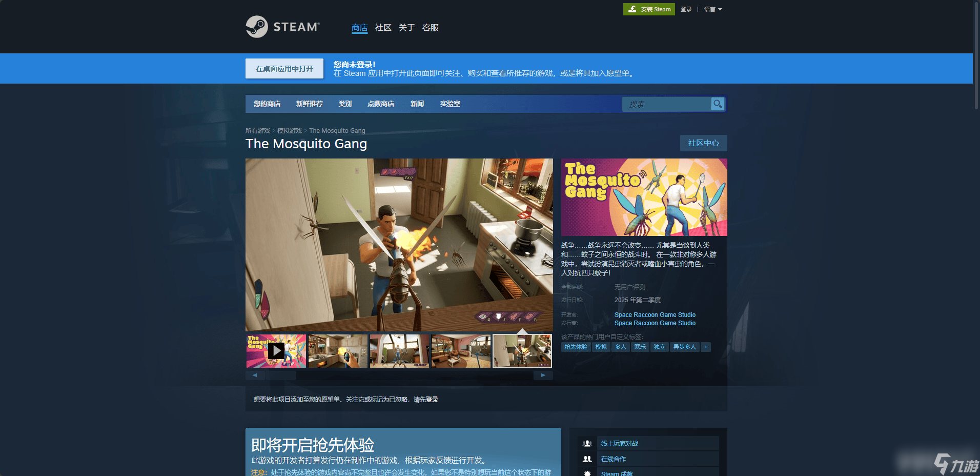Click developer Space Raccoon Game Studio link
Screen dimensions: 980x476
tap(655, 315)
